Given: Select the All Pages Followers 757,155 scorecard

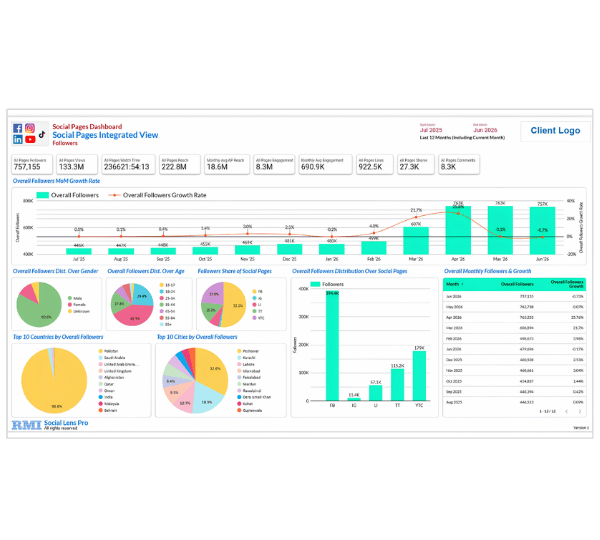Looking at the screenshot, I should click(32, 164).
